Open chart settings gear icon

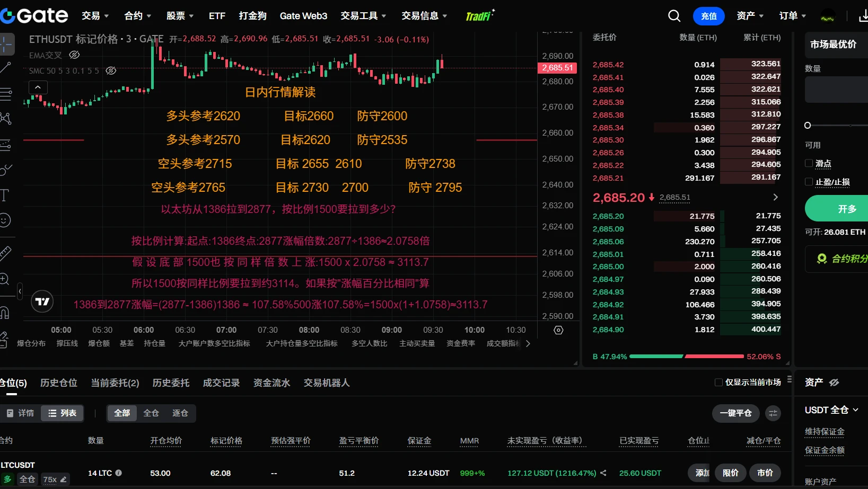pos(558,330)
